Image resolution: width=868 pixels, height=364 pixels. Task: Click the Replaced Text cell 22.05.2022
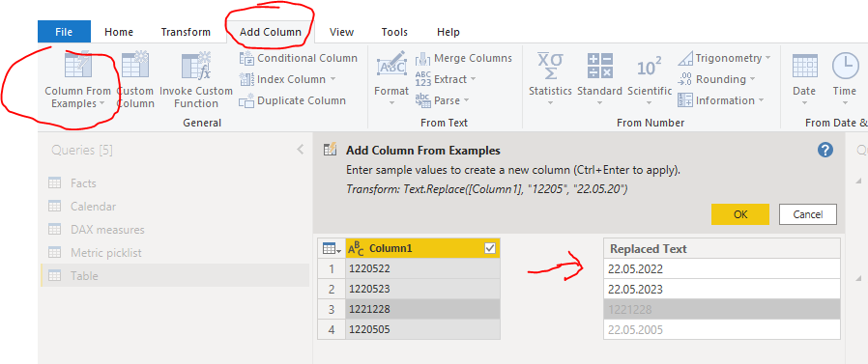tap(722, 268)
